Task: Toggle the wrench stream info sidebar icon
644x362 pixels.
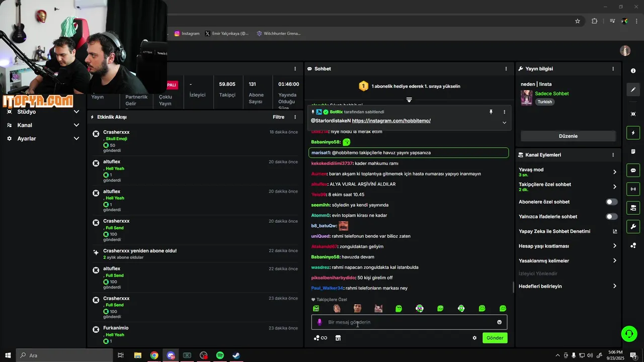Action: pos(633,226)
